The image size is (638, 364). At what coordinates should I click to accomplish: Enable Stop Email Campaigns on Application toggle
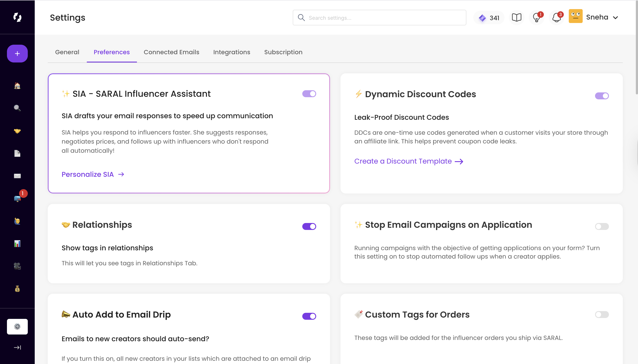tap(602, 226)
